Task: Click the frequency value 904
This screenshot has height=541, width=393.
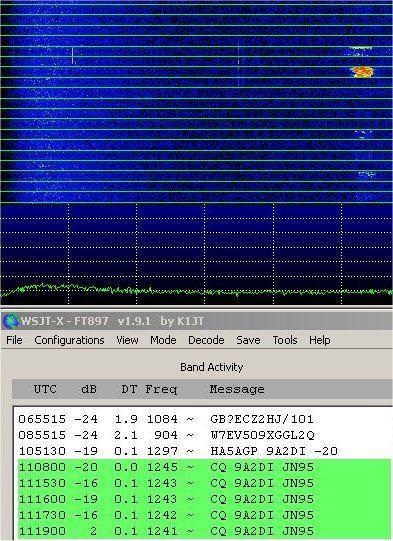Action: coord(166,435)
